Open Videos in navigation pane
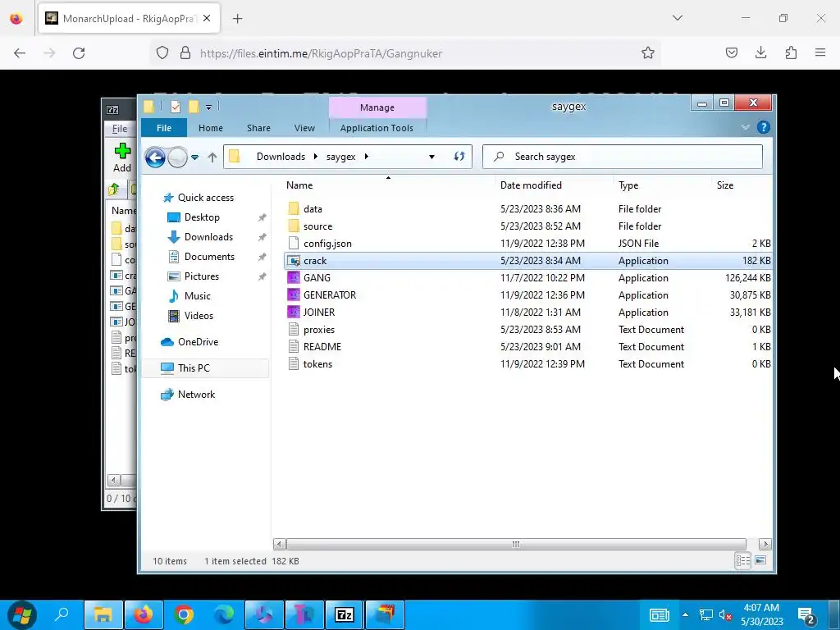The image size is (840, 630). click(199, 316)
